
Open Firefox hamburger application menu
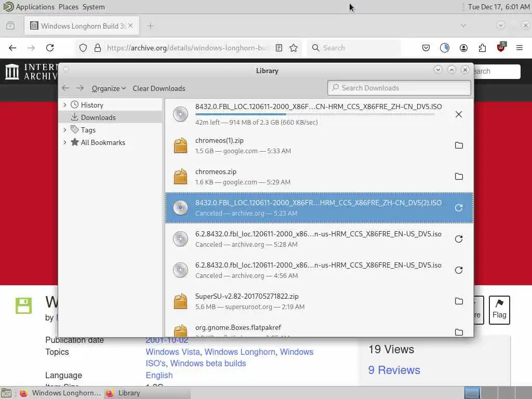[x=520, y=48]
